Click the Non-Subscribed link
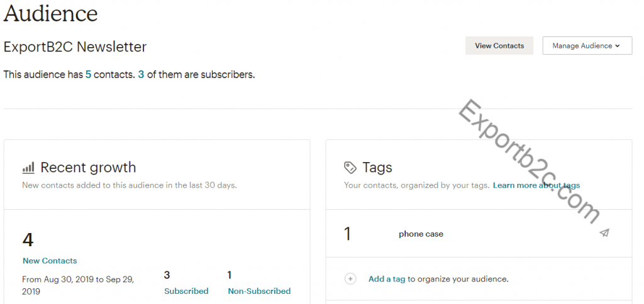Image resolution: width=644 pixels, height=304 pixels. coord(259,291)
